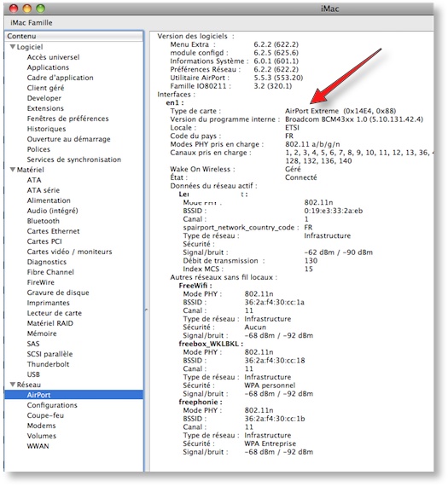The height and width of the screenshot is (487, 448).
Task: Open FireWire information
Action: coord(40,282)
